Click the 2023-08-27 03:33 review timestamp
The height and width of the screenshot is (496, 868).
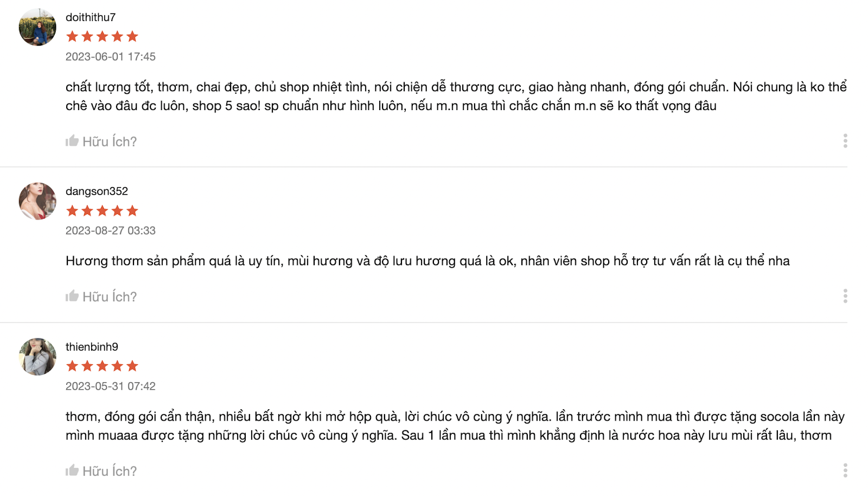[111, 230]
